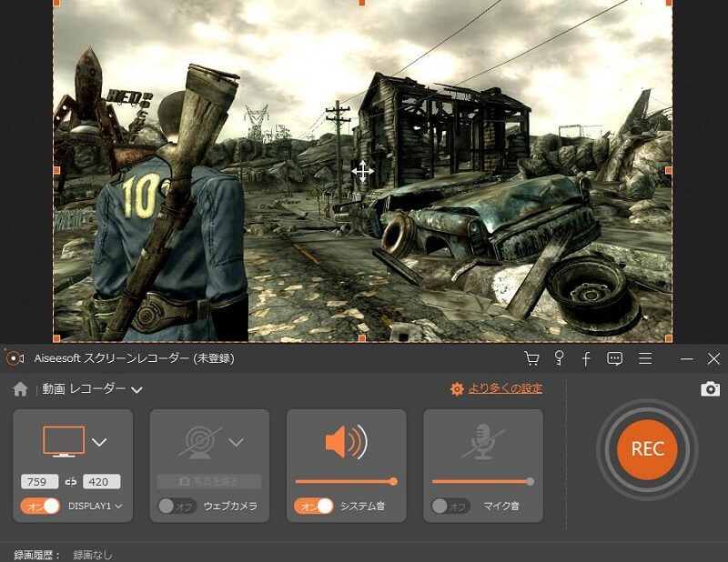Click the key icon to register
This screenshot has width=728, height=562.
pyautogui.click(x=559, y=358)
